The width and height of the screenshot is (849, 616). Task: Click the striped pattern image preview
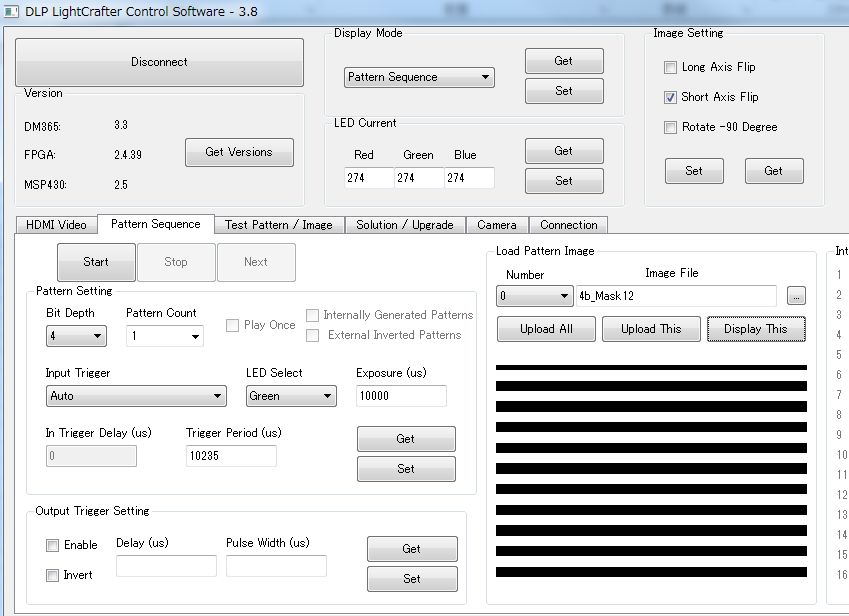pos(651,470)
